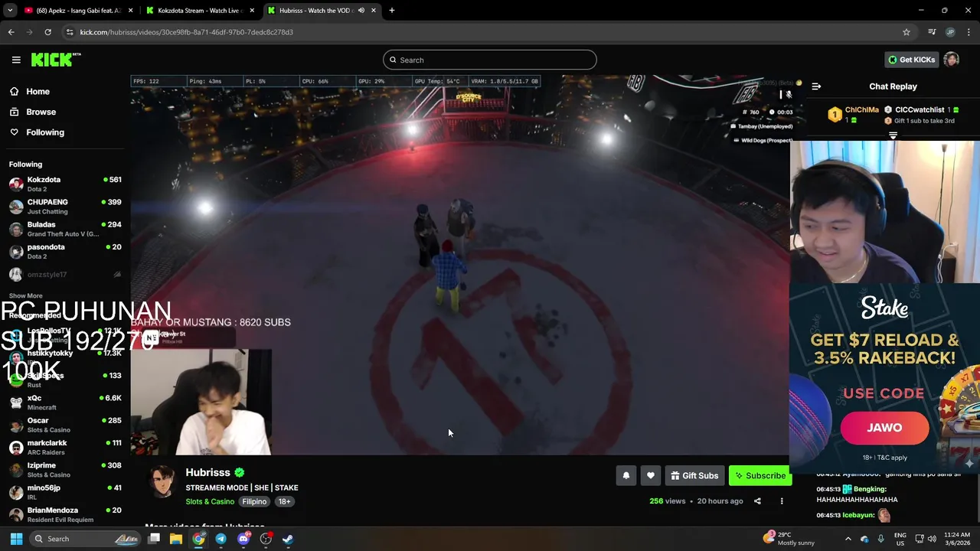Open Kokzdota channel in Following list
This screenshot has height=551, width=980.
pos(64,184)
